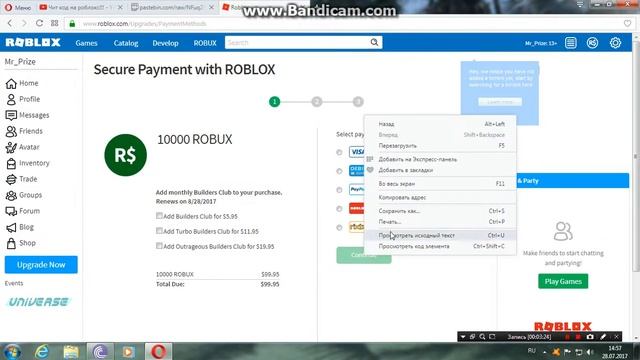Show hidden system tray icons arrow
This screenshot has width=640, height=360.
(x=544, y=352)
